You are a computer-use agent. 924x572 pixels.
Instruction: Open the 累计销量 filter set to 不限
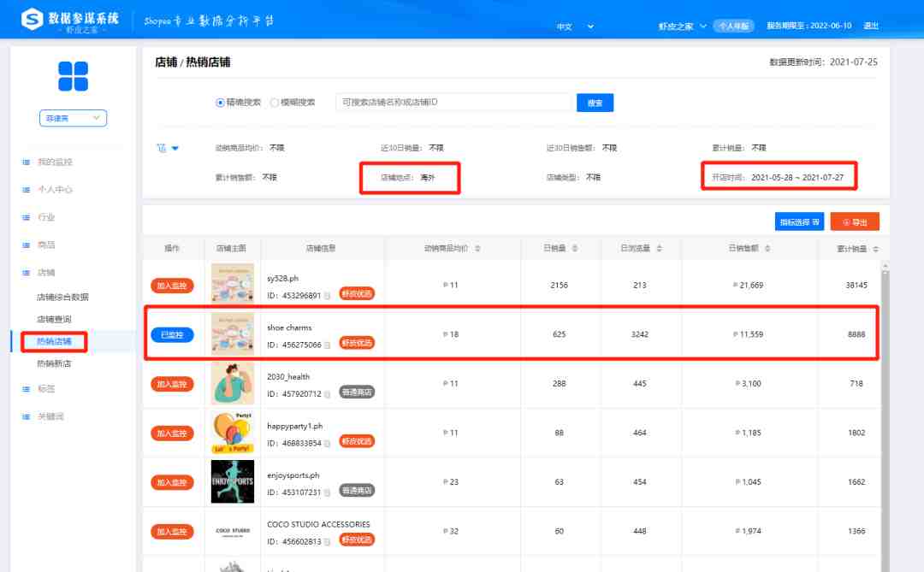pyautogui.click(x=739, y=148)
